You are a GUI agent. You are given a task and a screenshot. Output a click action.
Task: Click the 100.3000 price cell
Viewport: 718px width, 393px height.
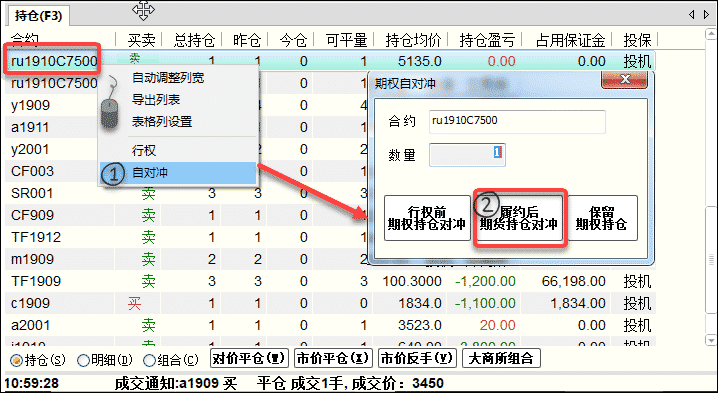click(x=412, y=281)
